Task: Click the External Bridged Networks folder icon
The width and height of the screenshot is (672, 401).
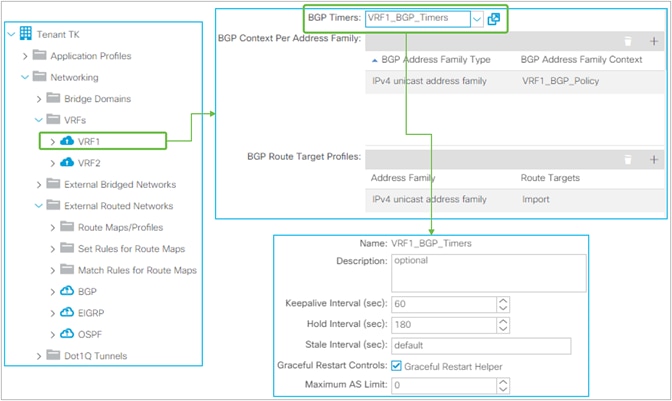Action: point(53,183)
